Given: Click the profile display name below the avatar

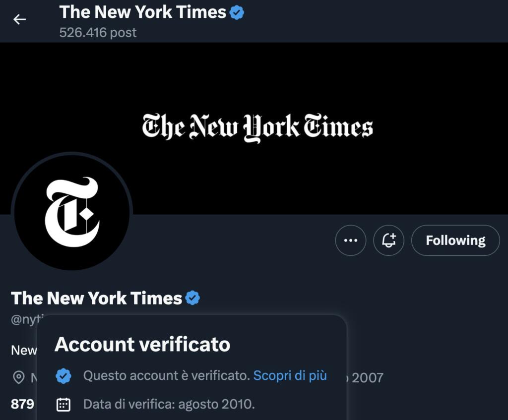Looking at the screenshot, I should point(96,298).
